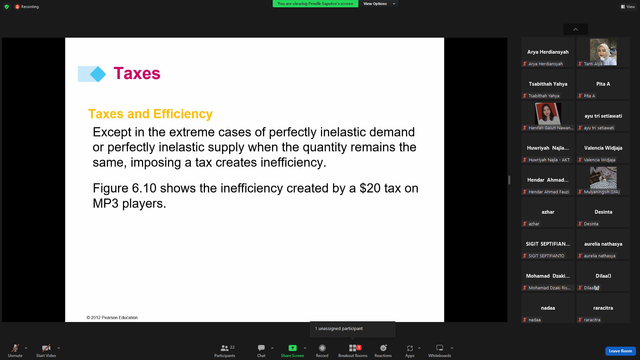Click the 'Taxes' slide title
This screenshot has height=360, width=640.
[x=137, y=73]
